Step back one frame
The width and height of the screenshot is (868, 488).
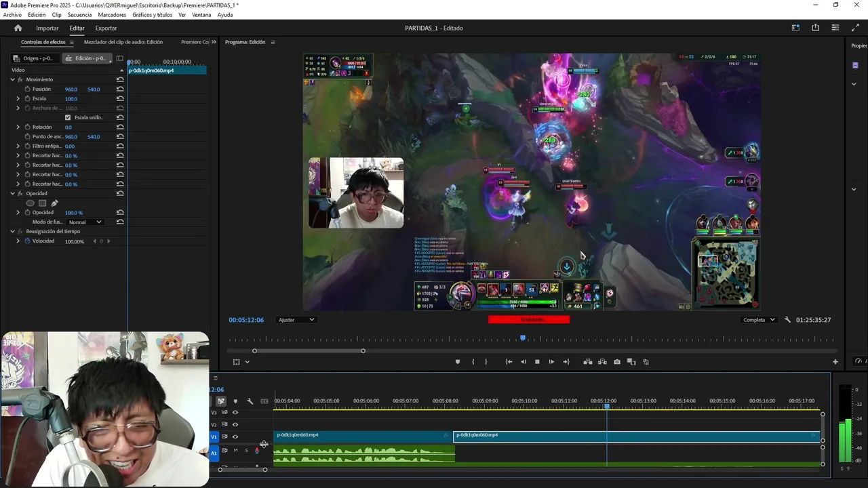523,362
